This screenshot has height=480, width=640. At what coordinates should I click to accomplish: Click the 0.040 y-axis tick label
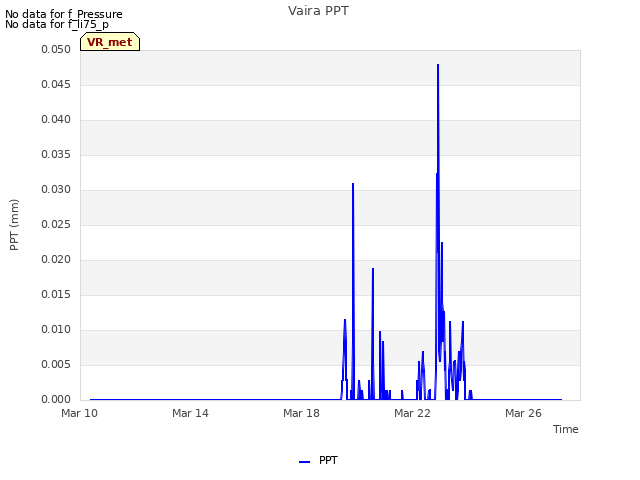pyautogui.click(x=56, y=120)
